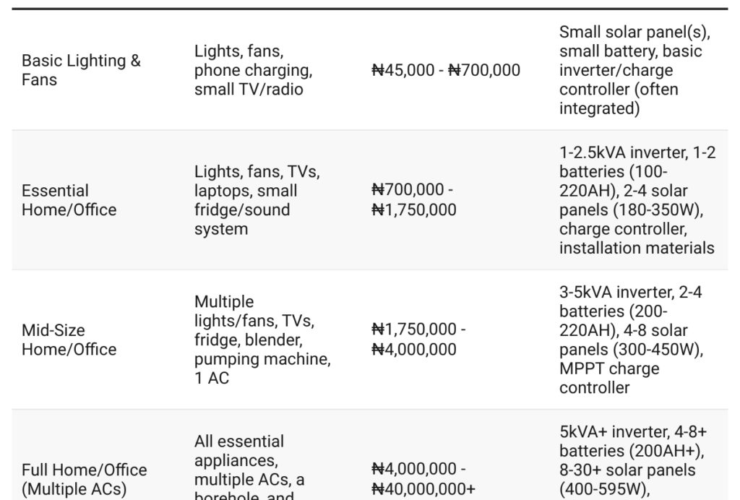Image resolution: width=740 pixels, height=500 pixels.
Task: Select the "Full Home/Office (Multiple ACs)" label
Action: [x=84, y=479]
